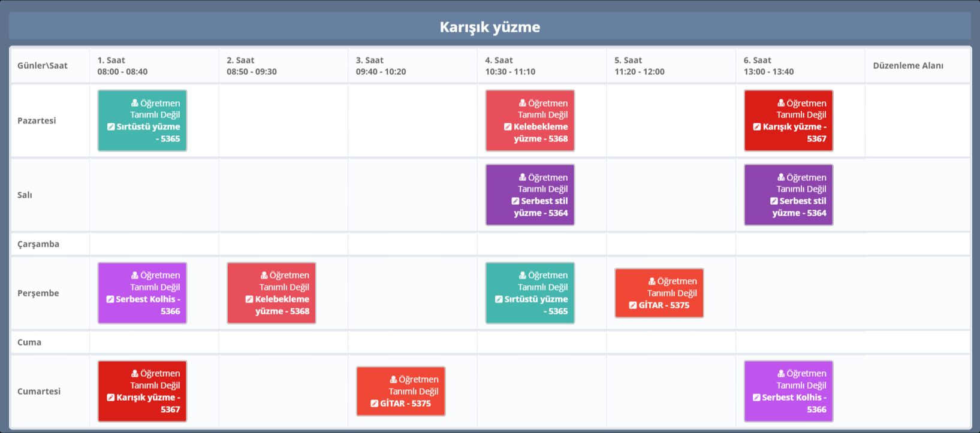Click edit icon on Perşembe Sırtüstü yüzme card
The width and height of the screenshot is (980, 433).
(499, 299)
